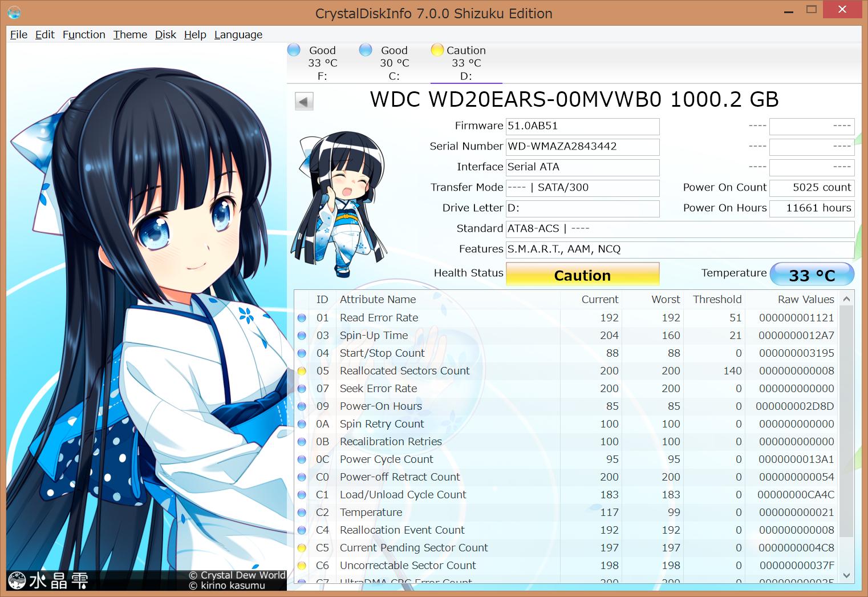868x597 pixels.
Task: Click the yellow Caution indicator above the D: tab
Action: (437, 50)
